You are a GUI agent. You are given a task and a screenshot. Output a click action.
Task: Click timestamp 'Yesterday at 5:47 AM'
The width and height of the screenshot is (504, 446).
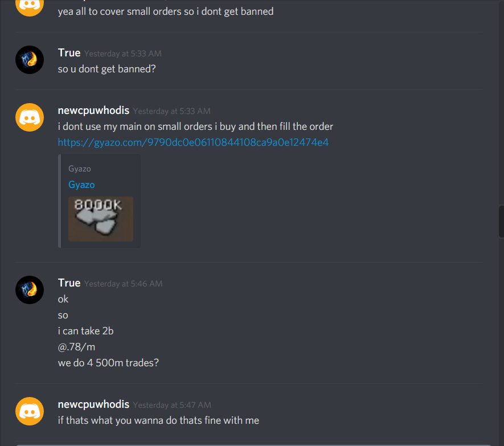pyautogui.click(x=172, y=405)
